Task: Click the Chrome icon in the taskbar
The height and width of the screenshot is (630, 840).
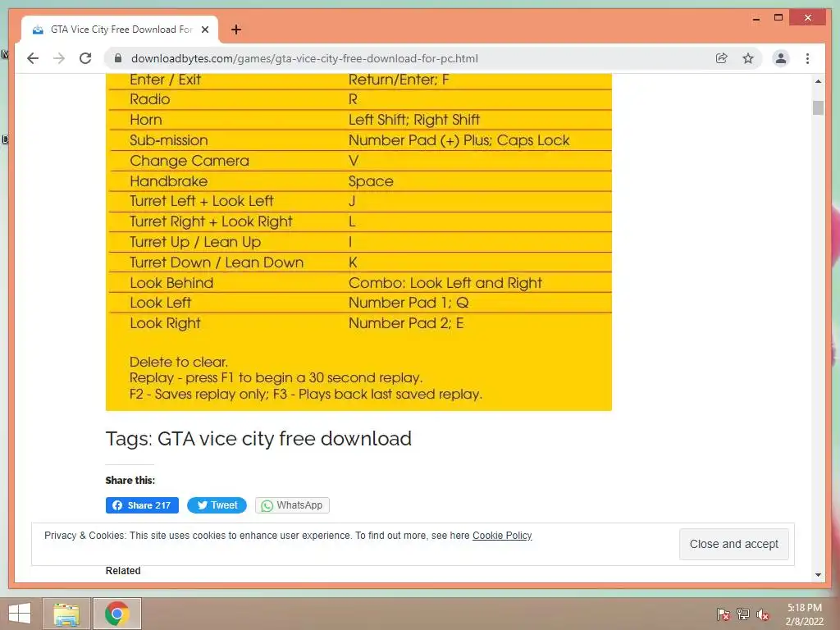Action: pyautogui.click(x=116, y=614)
